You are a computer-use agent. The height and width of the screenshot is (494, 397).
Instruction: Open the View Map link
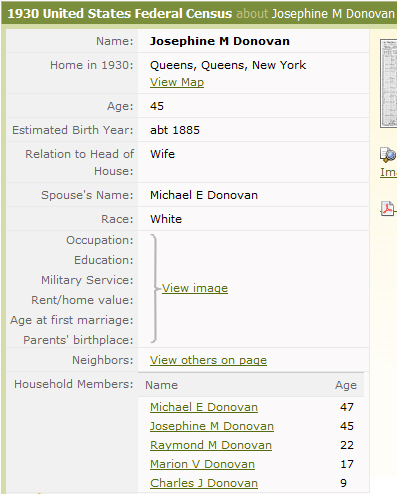177,82
